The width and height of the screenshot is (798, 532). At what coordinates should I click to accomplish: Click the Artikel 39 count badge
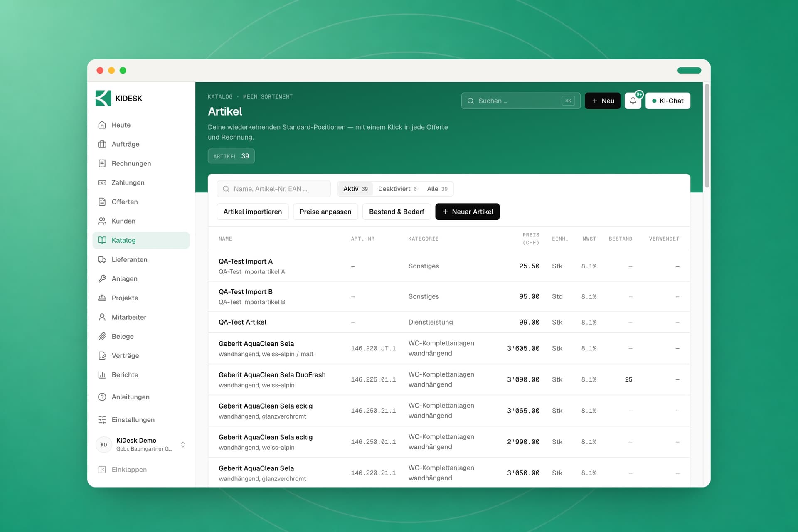231,156
